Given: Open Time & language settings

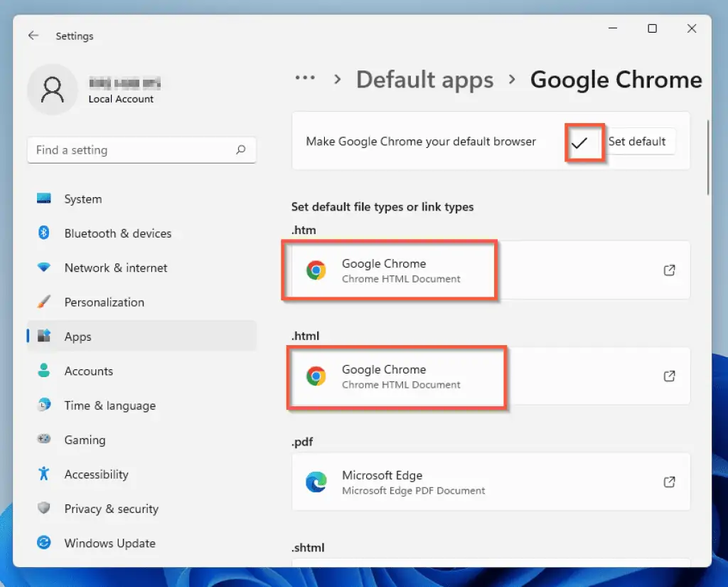Looking at the screenshot, I should (x=142, y=406).
